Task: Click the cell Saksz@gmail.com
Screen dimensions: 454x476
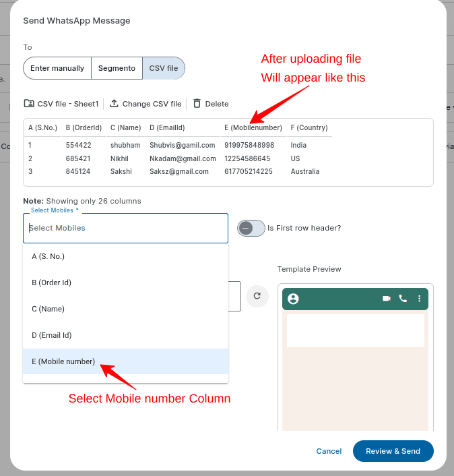Action: pos(179,171)
